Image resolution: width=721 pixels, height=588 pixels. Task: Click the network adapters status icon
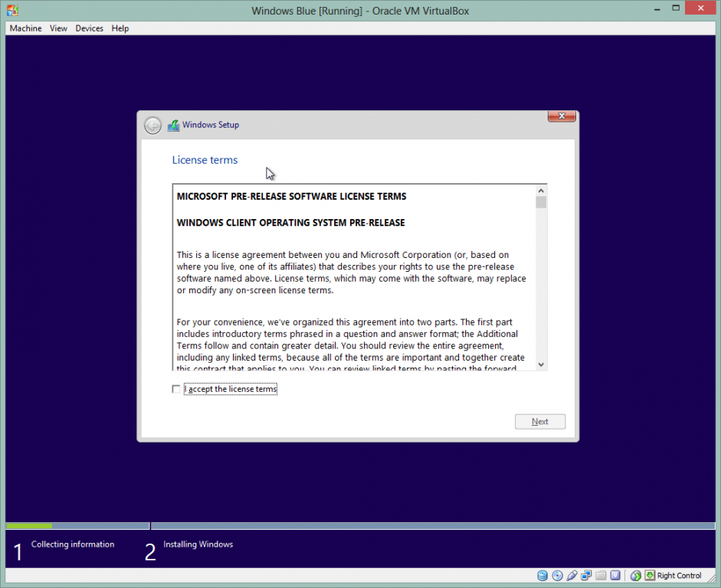coord(586,576)
